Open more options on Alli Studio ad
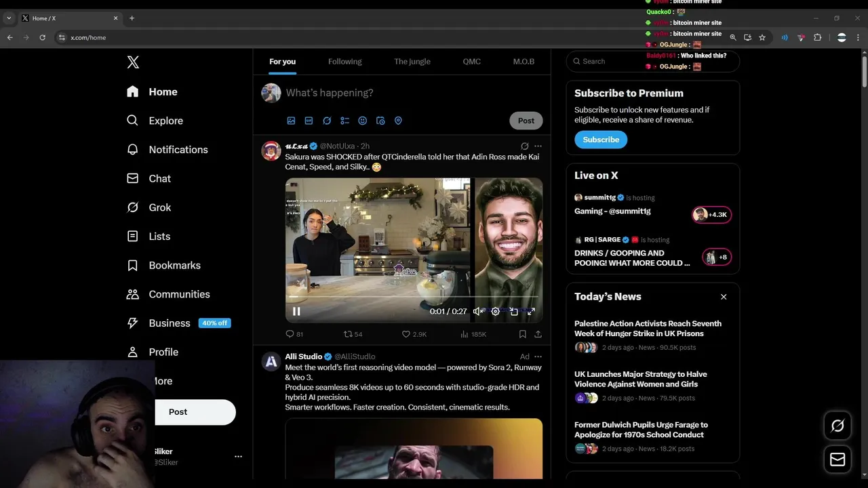The height and width of the screenshot is (488, 868). pyautogui.click(x=538, y=357)
